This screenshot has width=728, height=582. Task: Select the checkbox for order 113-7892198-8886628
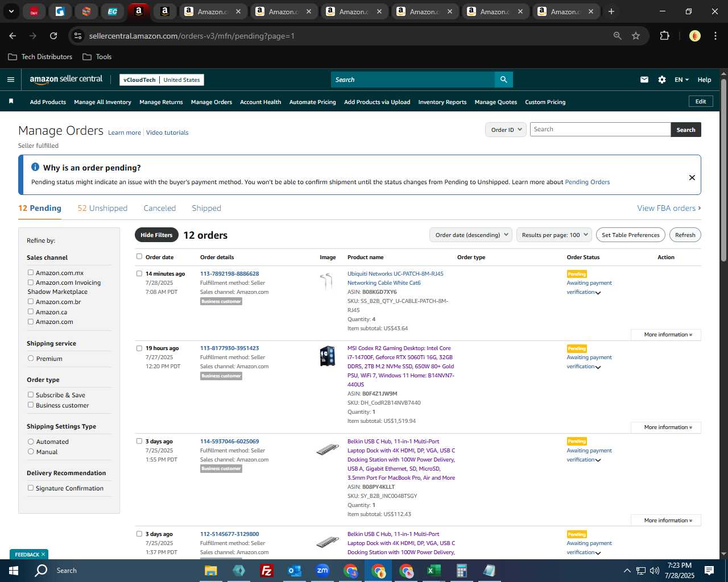click(139, 273)
